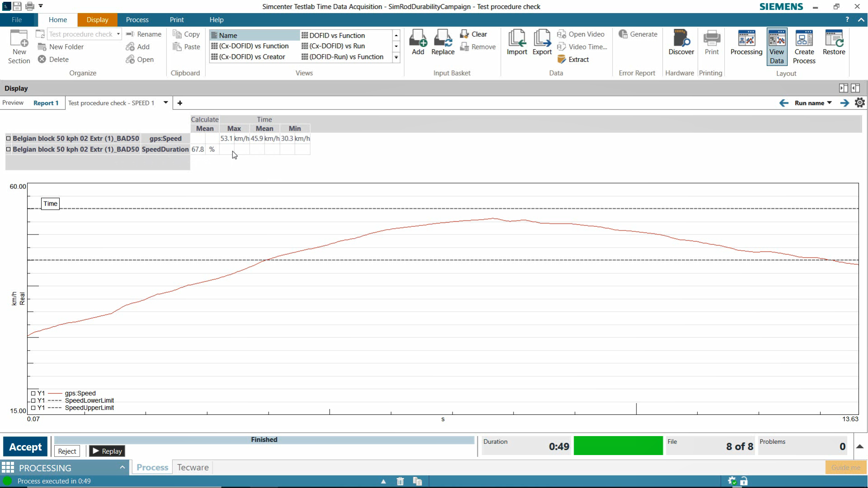Toggle the gps:Speed legend checkbox
Screen dimensions: 868x488
pyautogui.click(x=33, y=394)
